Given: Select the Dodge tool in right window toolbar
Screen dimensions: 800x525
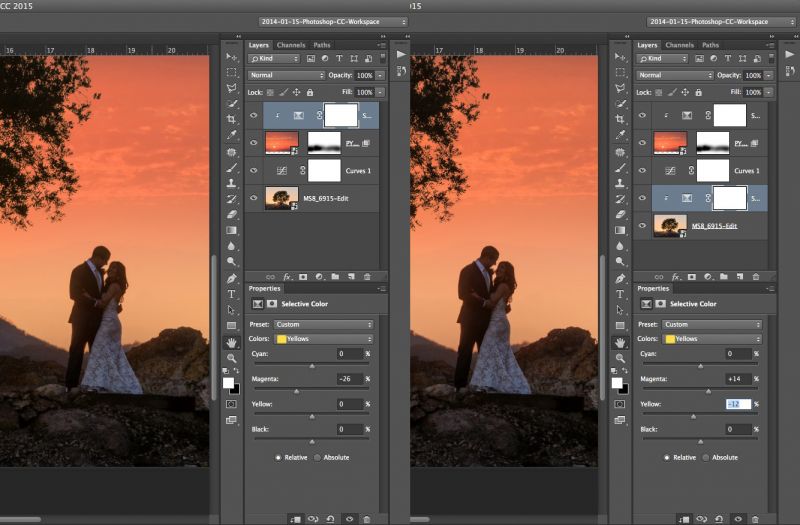Looking at the screenshot, I should pos(620,262).
